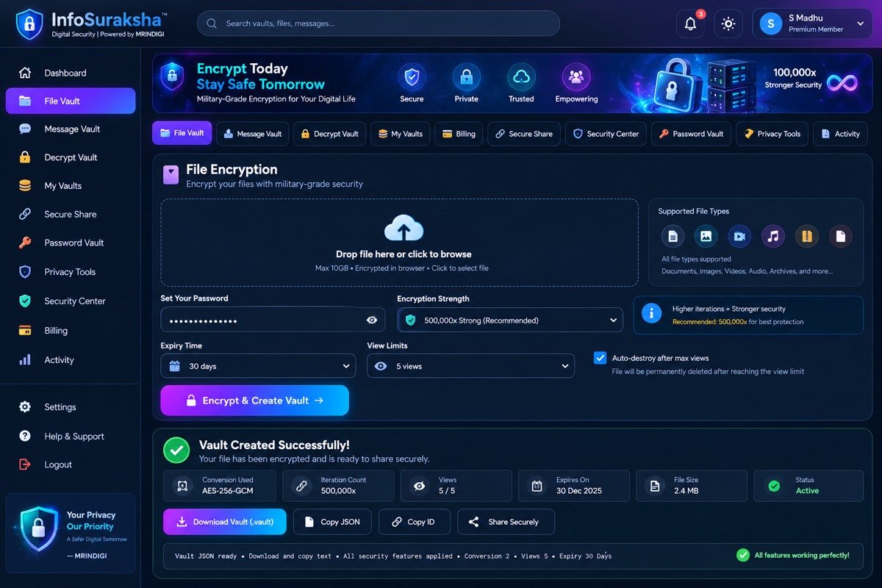Show password with the eye icon
This screenshot has height=588, width=882.
[372, 320]
